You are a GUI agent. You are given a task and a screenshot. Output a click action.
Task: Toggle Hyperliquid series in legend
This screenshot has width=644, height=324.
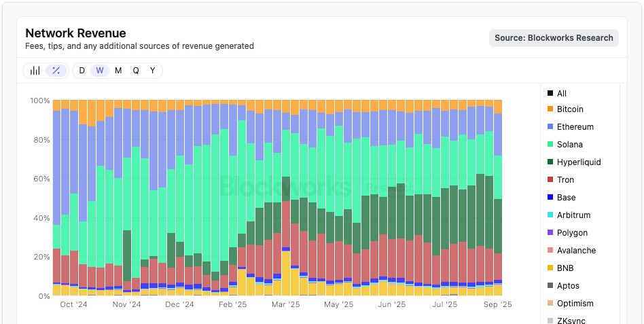tap(574, 162)
